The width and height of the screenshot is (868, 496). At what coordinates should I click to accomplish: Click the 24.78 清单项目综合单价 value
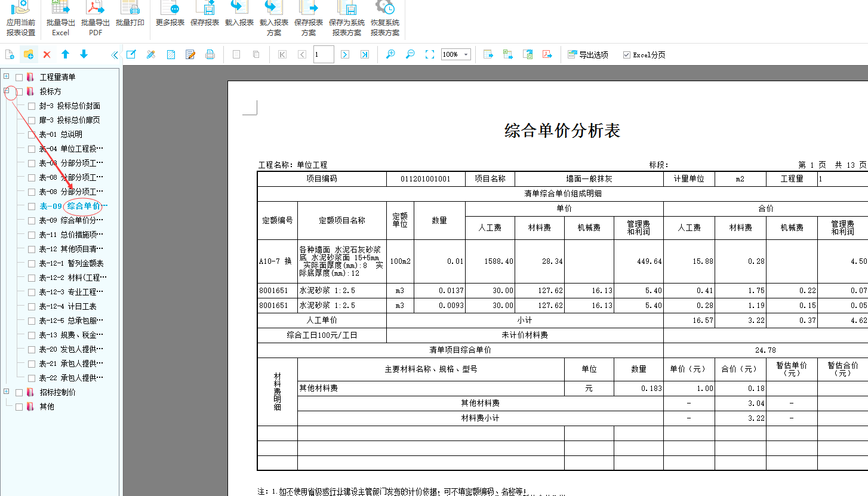(766, 350)
